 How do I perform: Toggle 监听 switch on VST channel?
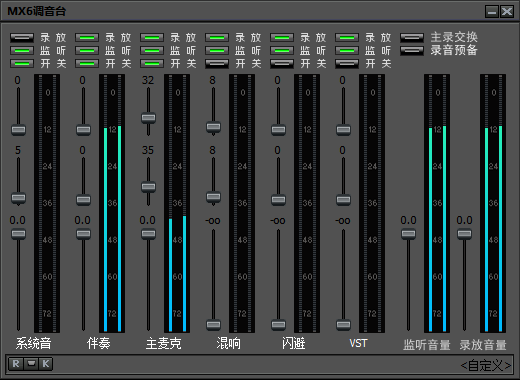pyautogui.click(x=347, y=51)
